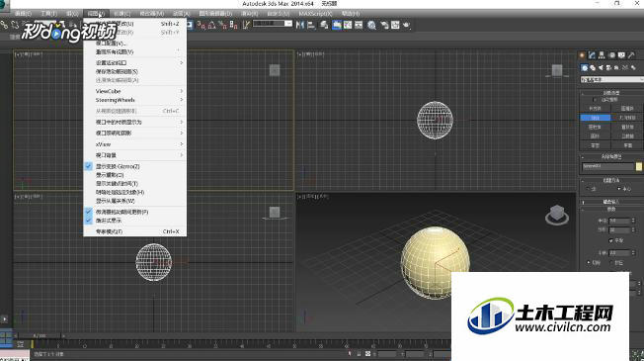Image resolution: width=644 pixels, height=361 pixels.
Task: Expand the 设置活动视口 submenu
Action: pyautogui.click(x=134, y=63)
